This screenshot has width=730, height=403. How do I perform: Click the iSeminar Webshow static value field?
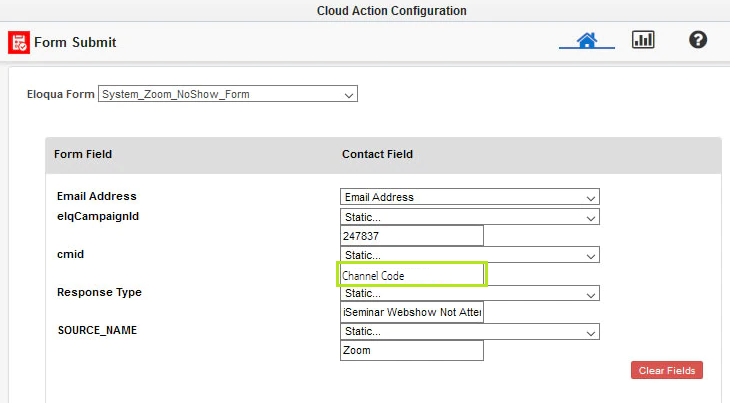pos(412,312)
